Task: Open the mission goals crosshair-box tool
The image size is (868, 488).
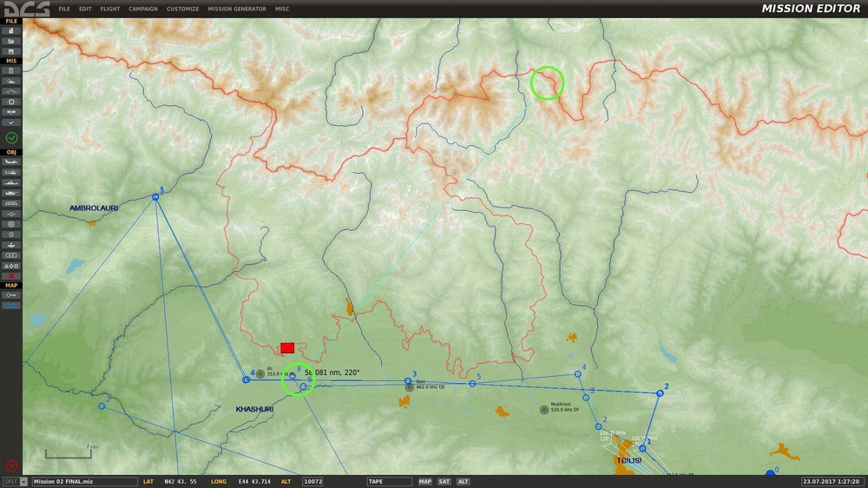Action: (11, 102)
